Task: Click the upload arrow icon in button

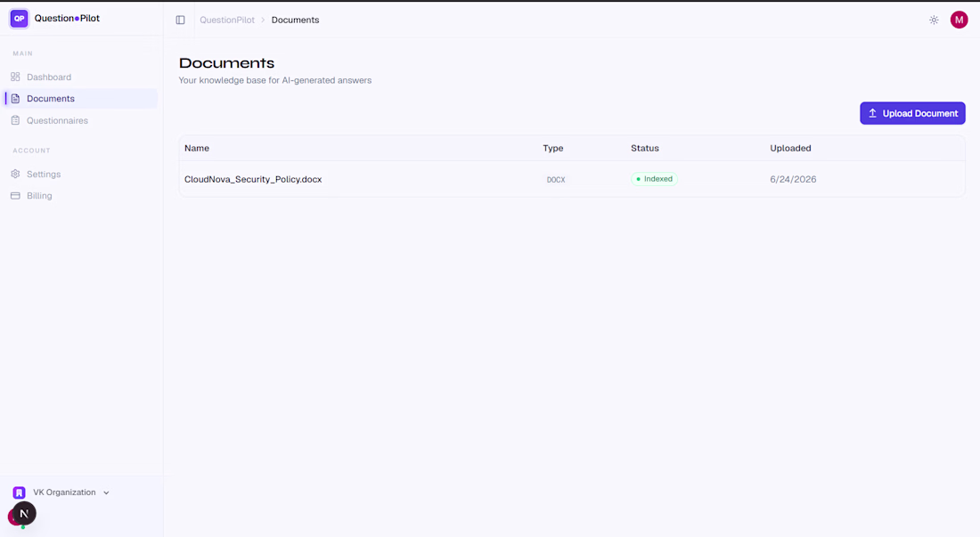Action: [x=872, y=113]
